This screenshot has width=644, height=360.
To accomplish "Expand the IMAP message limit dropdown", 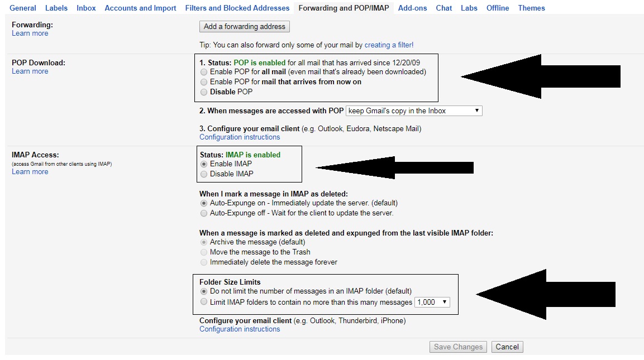I will click(432, 303).
